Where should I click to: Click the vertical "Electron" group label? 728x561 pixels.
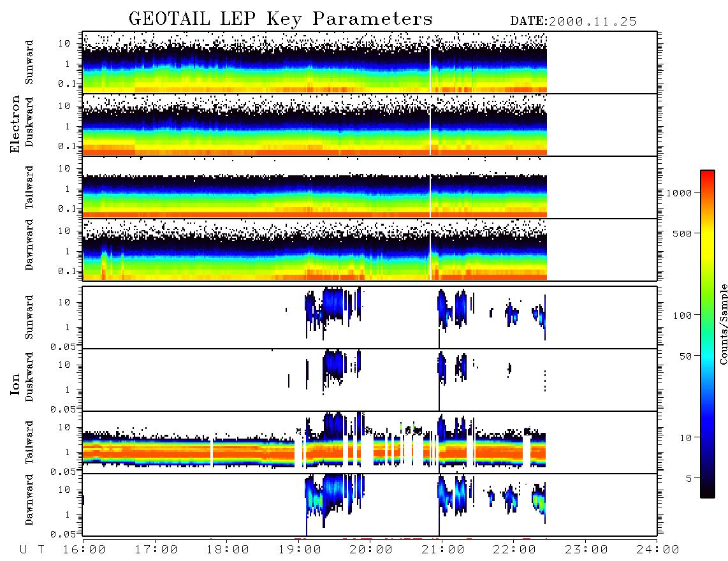[x=15, y=124]
